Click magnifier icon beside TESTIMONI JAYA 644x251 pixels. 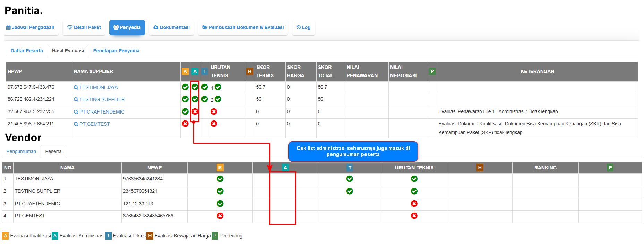click(x=76, y=88)
